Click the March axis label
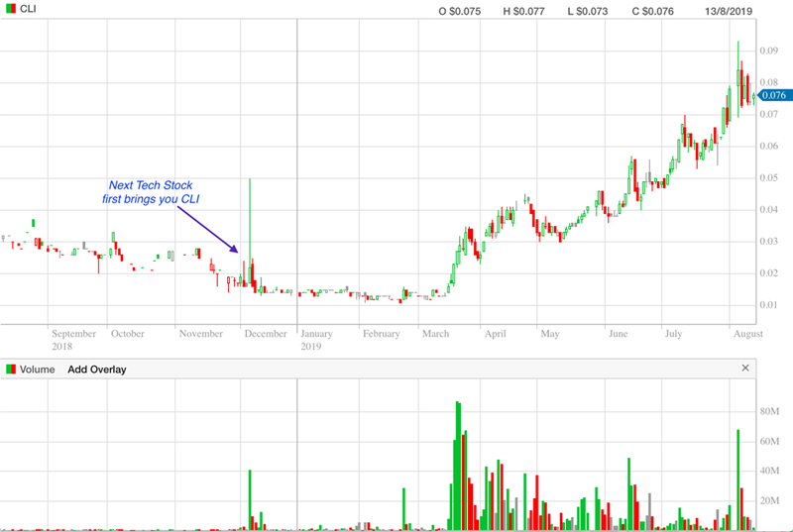Image resolution: width=793 pixels, height=532 pixels. tap(435, 334)
